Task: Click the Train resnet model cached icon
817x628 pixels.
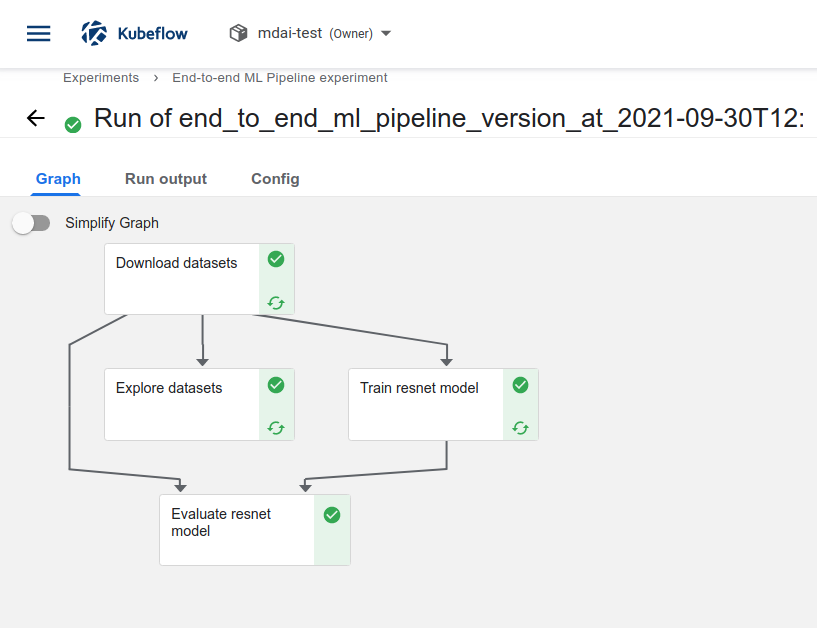Action: pyautogui.click(x=520, y=428)
